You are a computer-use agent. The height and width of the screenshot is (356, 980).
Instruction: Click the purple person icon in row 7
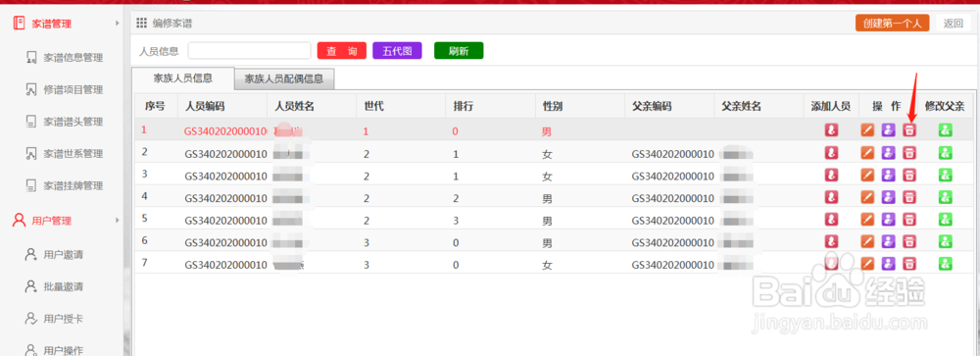[x=889, y=264]
